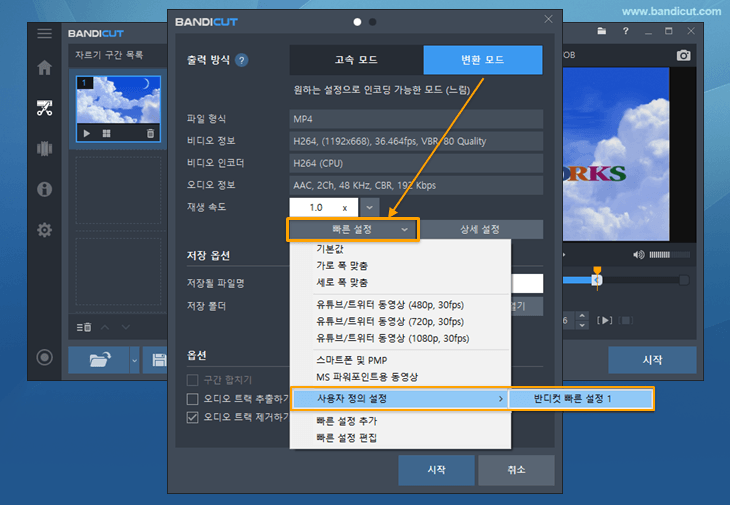The image size is (730, 505).
Task: Select MS PowerPoint video preset
Action: pyautogui.click(x=400, y=377)
